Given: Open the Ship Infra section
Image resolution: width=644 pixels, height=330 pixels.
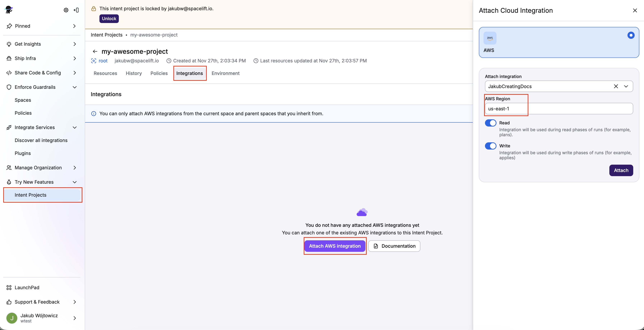Looking at the screenshot, I should [x=25, y=58].
